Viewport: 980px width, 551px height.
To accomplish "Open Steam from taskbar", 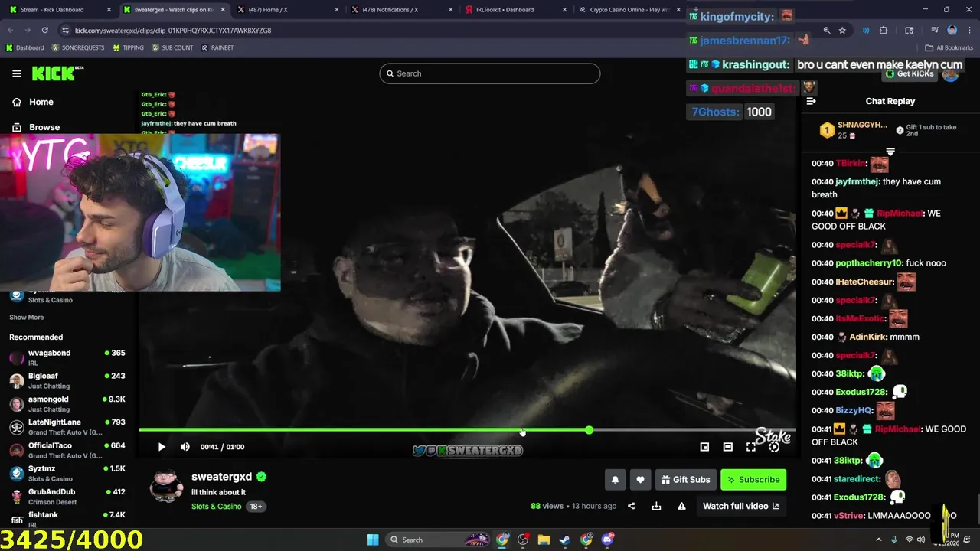I will point(564,540).
